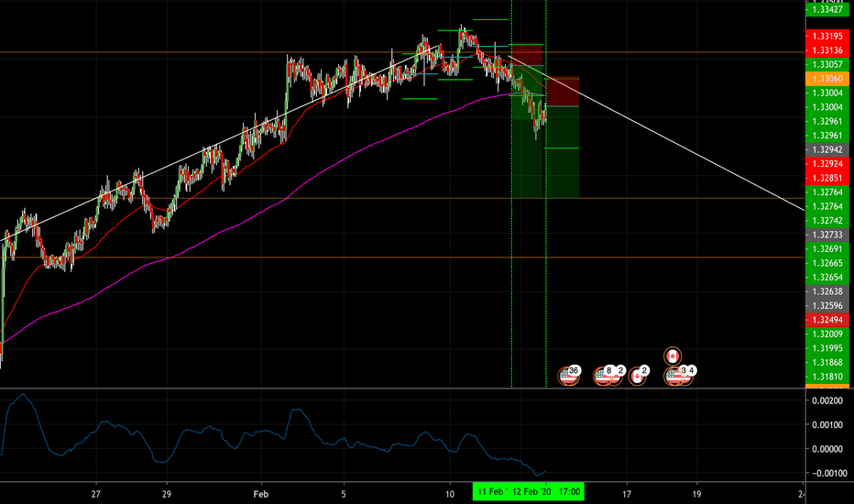Viewport: 854px width, 504px height.
Task: Open the US events marker with badge 8
Action: 603,376
